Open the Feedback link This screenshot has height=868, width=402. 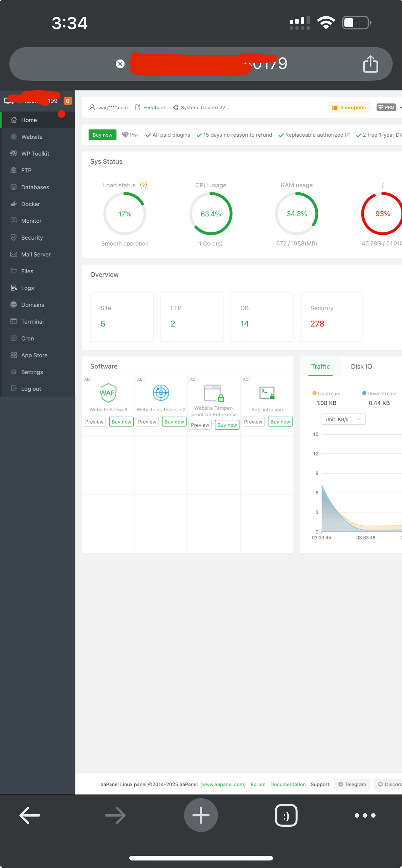tap(154, 108)
